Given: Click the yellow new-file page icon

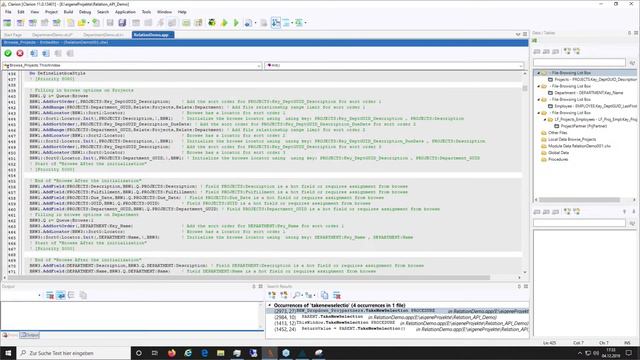Looking at the screenshot, I should (71, 23).
